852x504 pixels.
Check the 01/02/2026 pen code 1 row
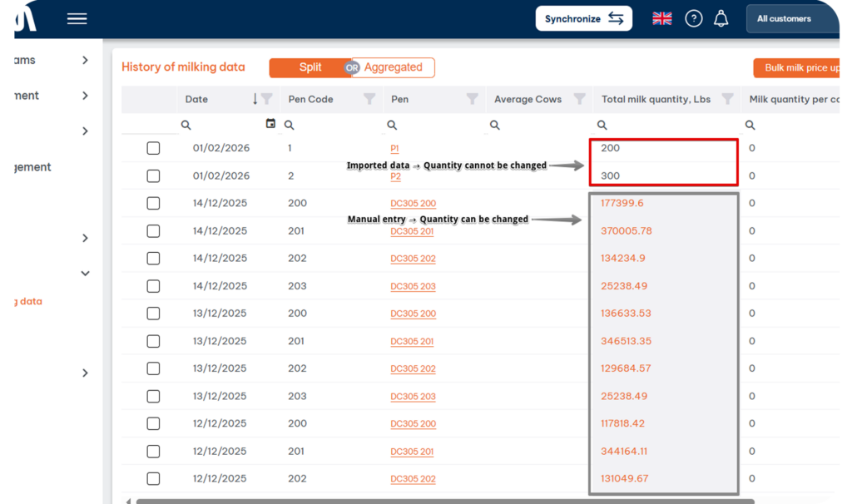(x=153, y=148)
